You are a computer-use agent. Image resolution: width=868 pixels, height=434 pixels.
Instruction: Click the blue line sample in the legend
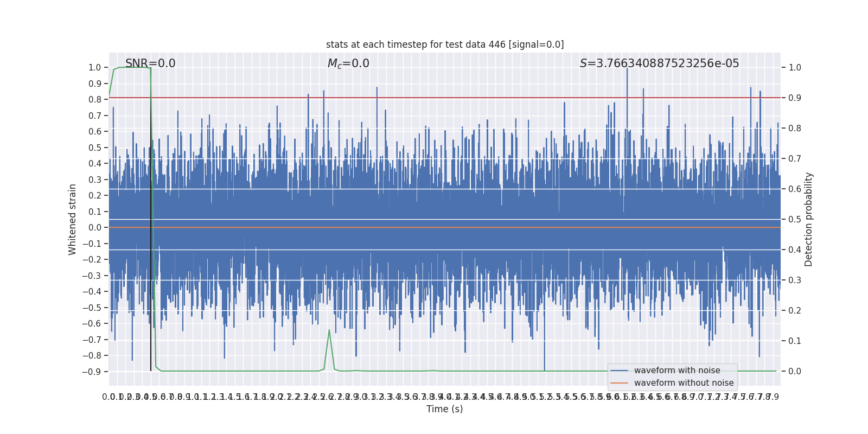(x=619, y=371)
